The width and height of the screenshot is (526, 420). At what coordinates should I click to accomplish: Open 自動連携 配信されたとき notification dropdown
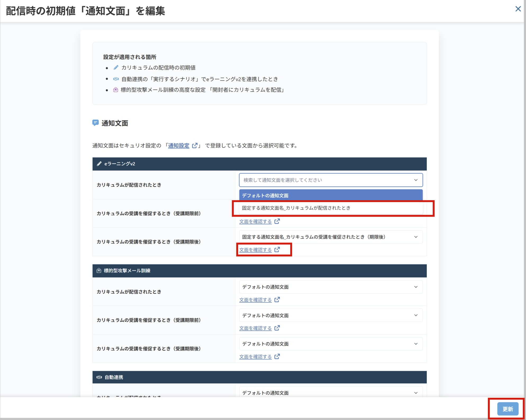click(331, 392)
